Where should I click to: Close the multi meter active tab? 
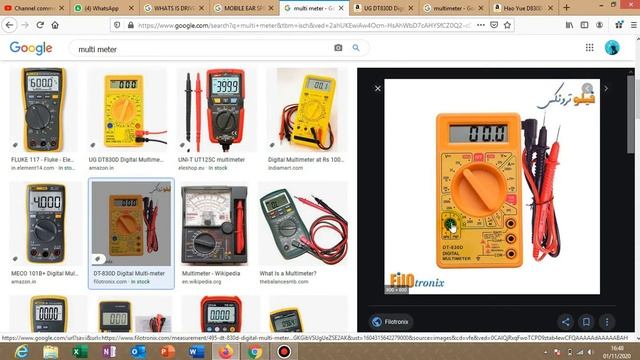click(341, 8)
